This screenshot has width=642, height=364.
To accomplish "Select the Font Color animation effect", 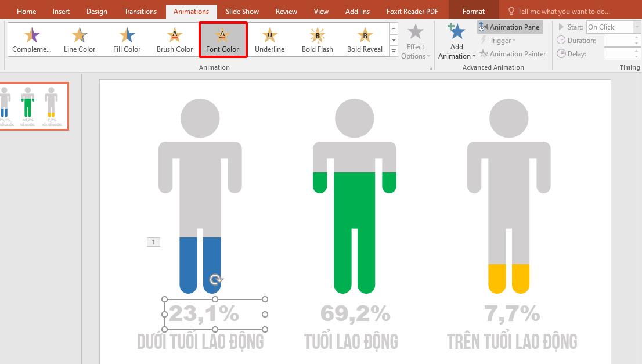I will pos(223,39).
